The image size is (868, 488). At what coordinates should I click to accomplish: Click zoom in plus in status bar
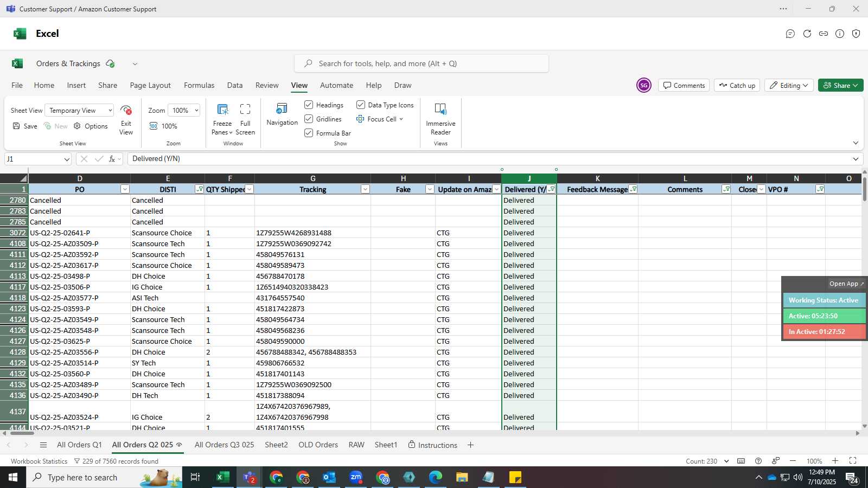click(x=835, y=461)
